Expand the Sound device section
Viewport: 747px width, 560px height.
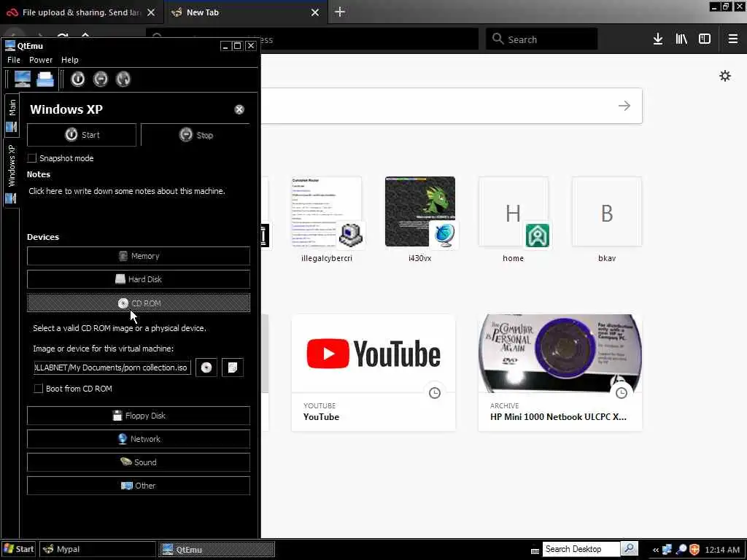click(x=139, y=462)
